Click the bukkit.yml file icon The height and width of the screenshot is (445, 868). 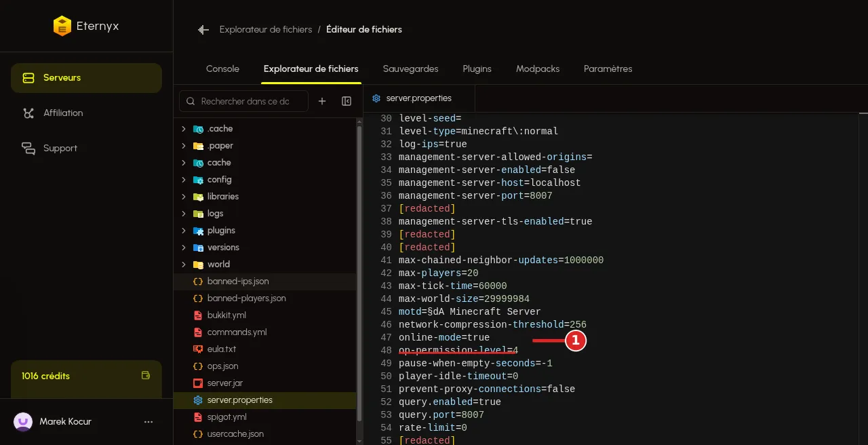click(198, 315)
